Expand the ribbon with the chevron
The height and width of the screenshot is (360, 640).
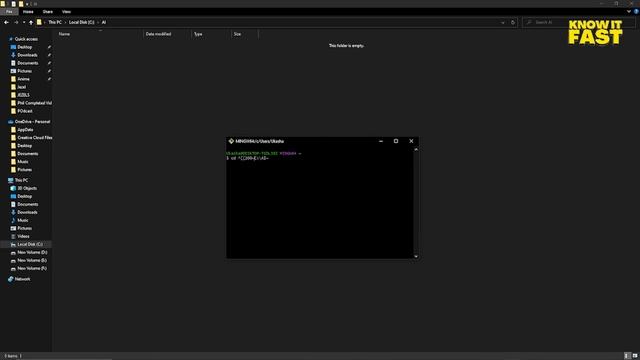click(629, 12)
